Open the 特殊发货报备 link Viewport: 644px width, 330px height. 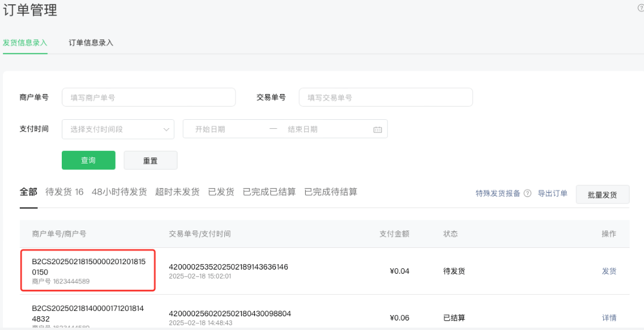(x=498, y=193)
